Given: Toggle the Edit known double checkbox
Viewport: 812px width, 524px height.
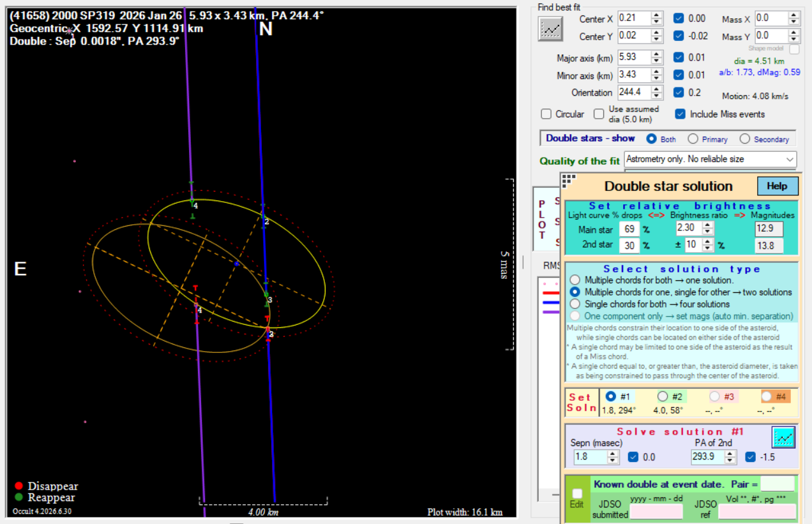Looking at the screenshot, I should tap(577, 493).
